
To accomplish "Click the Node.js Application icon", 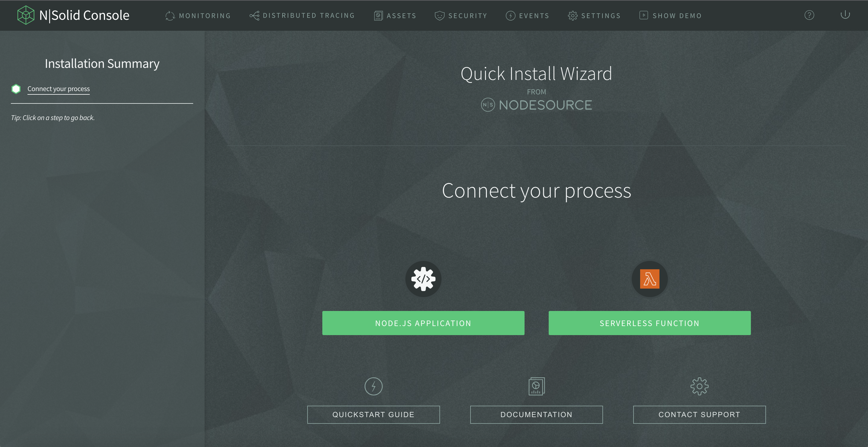I will pyautogui.click(x=423, y=278).
